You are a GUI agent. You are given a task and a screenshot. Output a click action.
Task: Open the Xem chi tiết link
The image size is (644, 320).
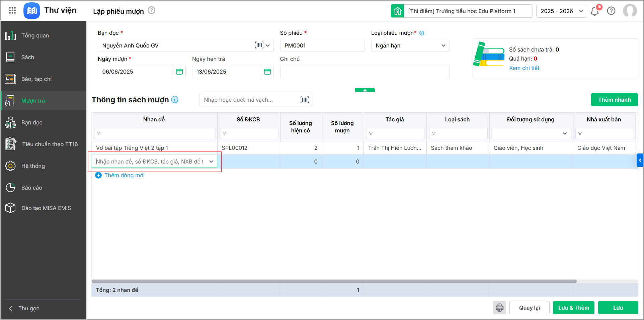pyautogui.click(x=524, y=68)
